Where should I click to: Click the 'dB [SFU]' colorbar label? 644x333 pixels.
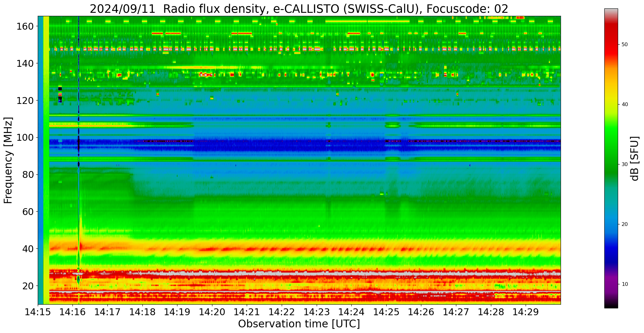[x=635, y=159]
